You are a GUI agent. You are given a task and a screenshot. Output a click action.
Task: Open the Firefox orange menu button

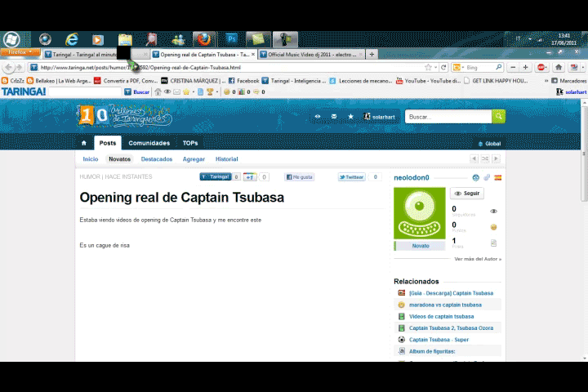pyautogui.click(x=20, y=52)
